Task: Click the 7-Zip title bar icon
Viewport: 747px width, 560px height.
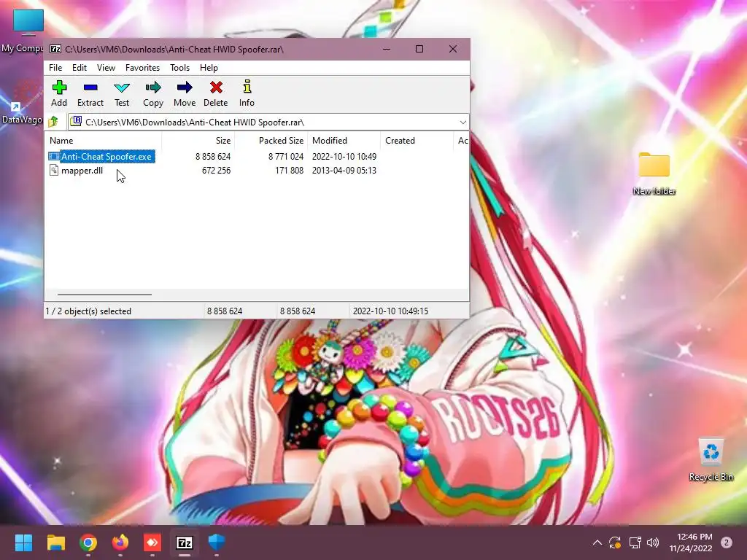Action: pyautogui.click(x=55, y=49)
